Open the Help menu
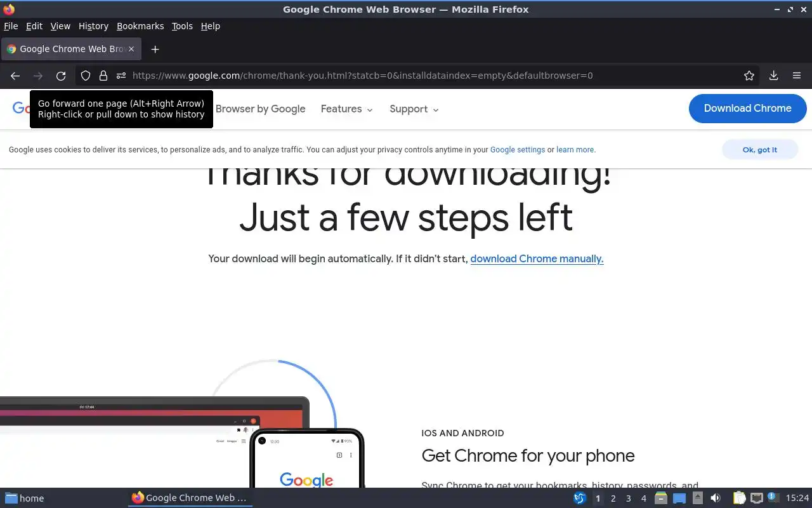 tap(210, 26)
